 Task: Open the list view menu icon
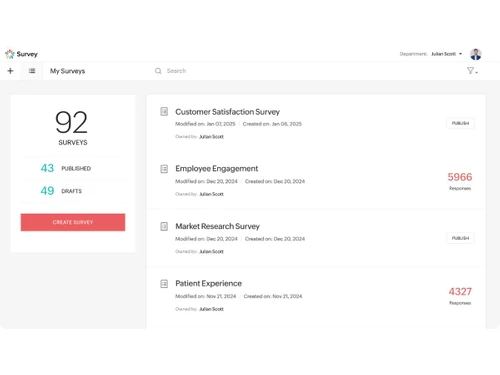click(32, 71)
